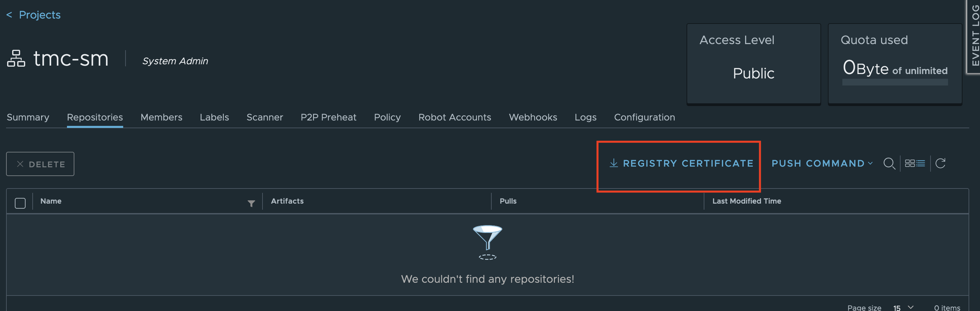Expand the Push Command dropdown

click(822, 163)
